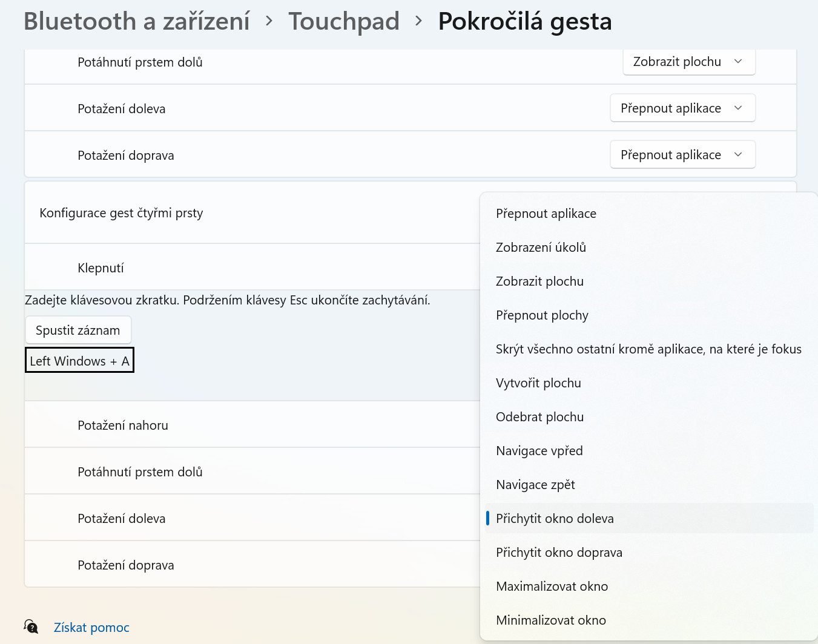Select Zobrazení úkolů option
The height and width of the screenshot is (644, 818).
649,247
